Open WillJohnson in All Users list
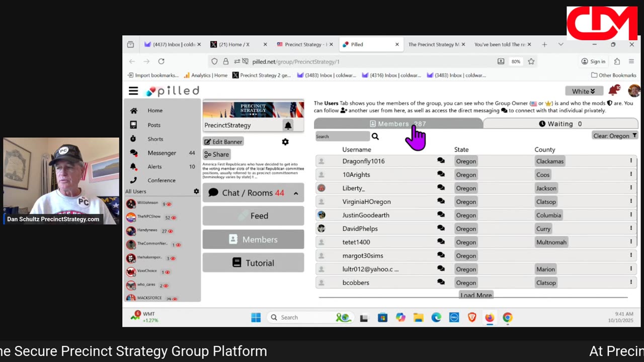The height and width of the screenshot is (362, 644). 147,203
